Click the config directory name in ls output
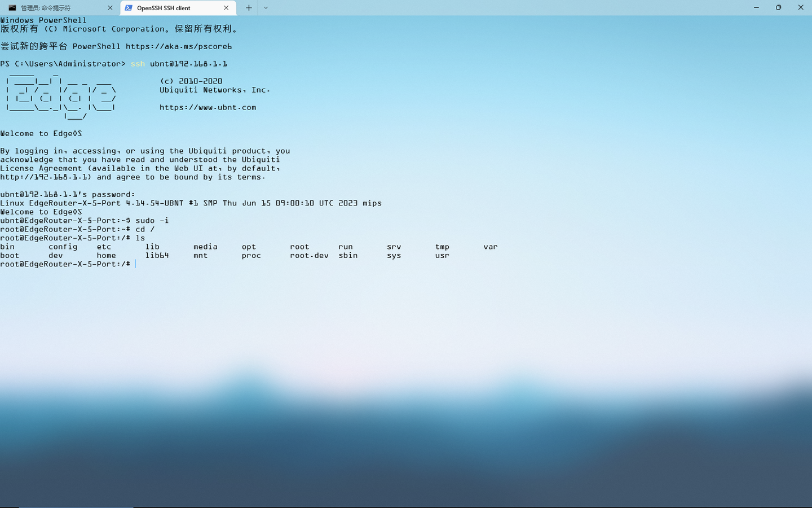 click(63, 247)
